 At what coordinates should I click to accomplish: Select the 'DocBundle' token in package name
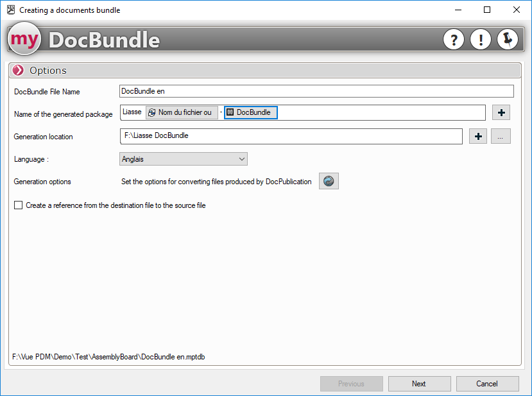[250, 112]
